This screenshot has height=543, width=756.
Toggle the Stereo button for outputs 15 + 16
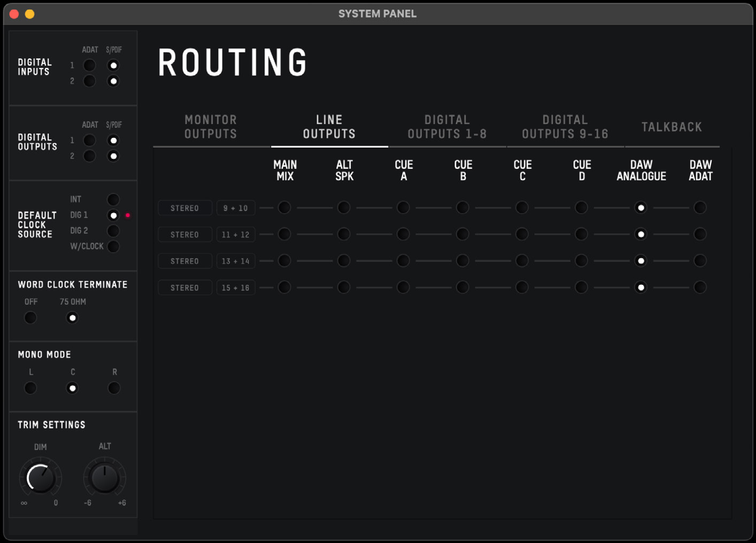click(185, 288)
